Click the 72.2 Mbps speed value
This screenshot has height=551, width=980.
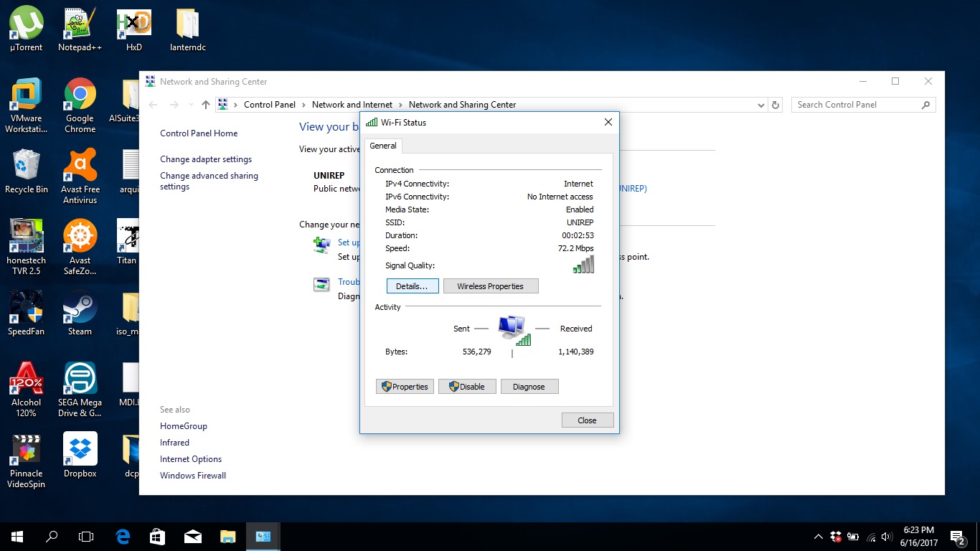575,248
